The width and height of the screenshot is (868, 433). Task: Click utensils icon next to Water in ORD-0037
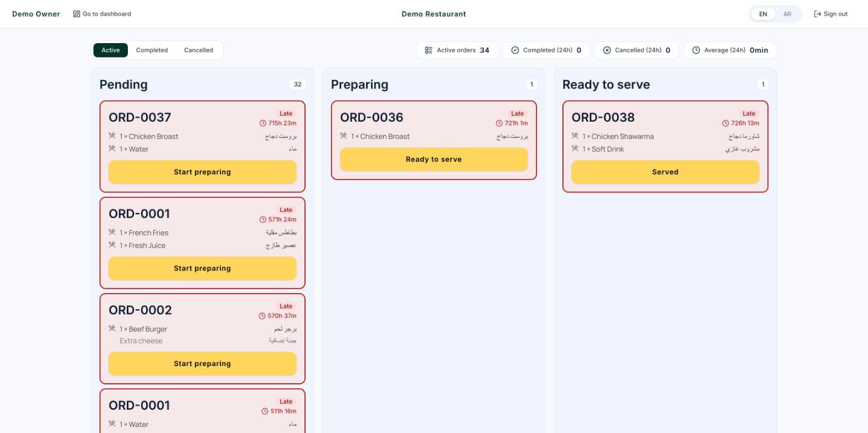[112, 149]
